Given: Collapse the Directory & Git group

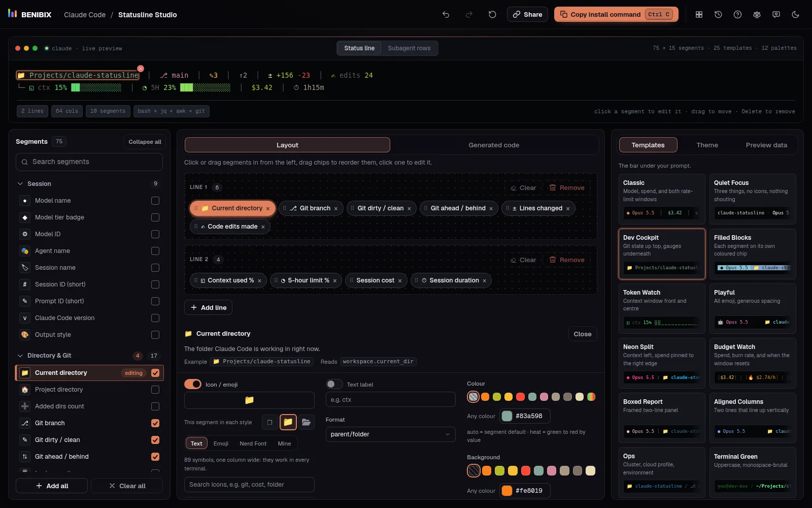Looking at the screenshot, I should (20, 356).
